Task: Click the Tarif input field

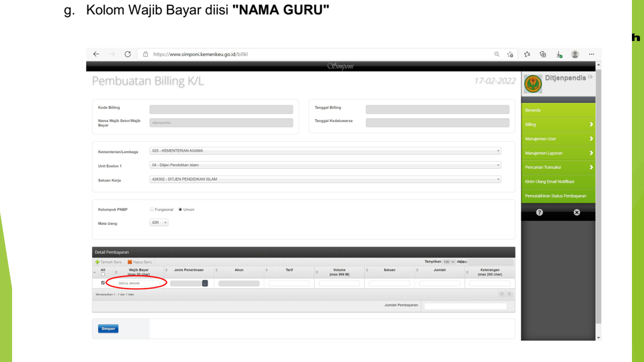Action: (x=289, y=284)
